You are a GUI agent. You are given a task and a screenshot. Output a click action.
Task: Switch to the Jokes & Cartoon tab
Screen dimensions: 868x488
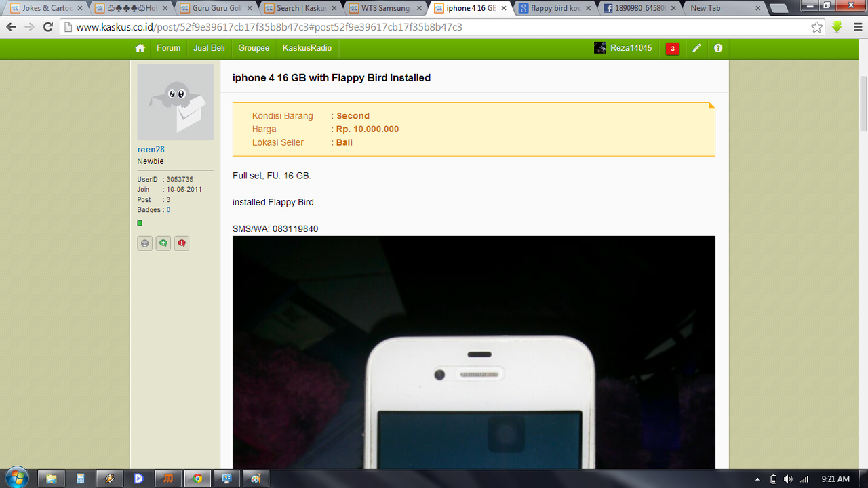pyautogui.click(x=46, y=8)
